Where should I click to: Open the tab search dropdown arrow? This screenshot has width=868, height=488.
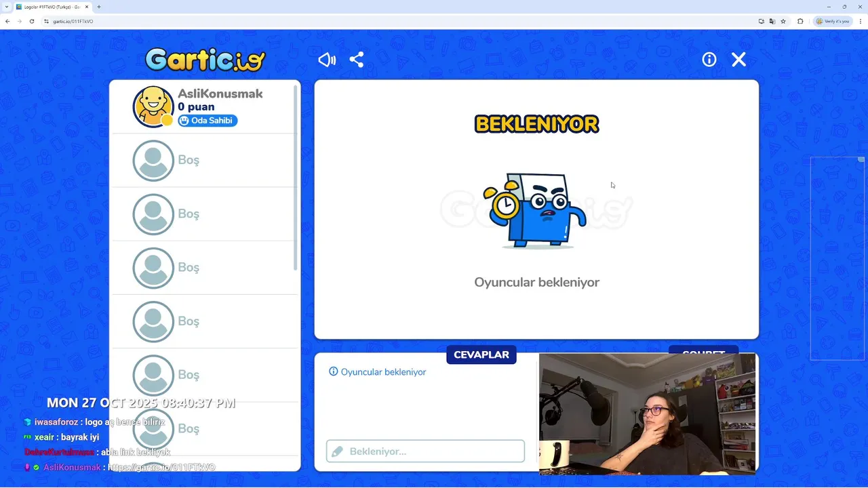(6, 7)
